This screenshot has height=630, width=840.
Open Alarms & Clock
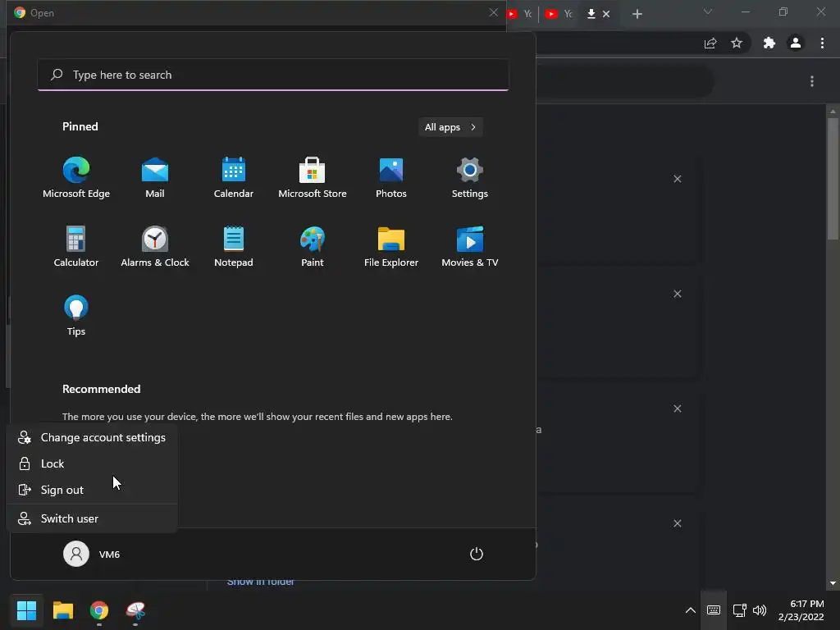pos(155,246)
